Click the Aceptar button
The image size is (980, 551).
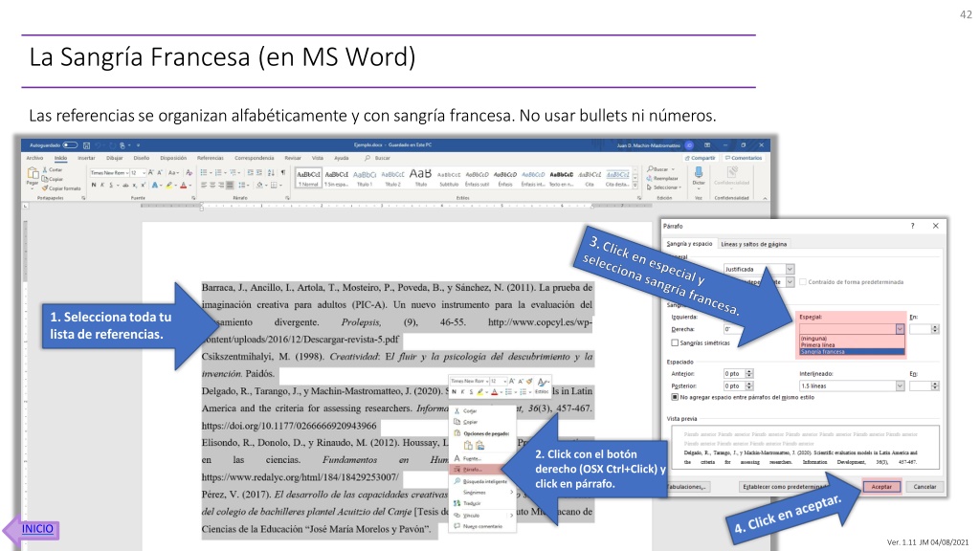tap(881, 487)
